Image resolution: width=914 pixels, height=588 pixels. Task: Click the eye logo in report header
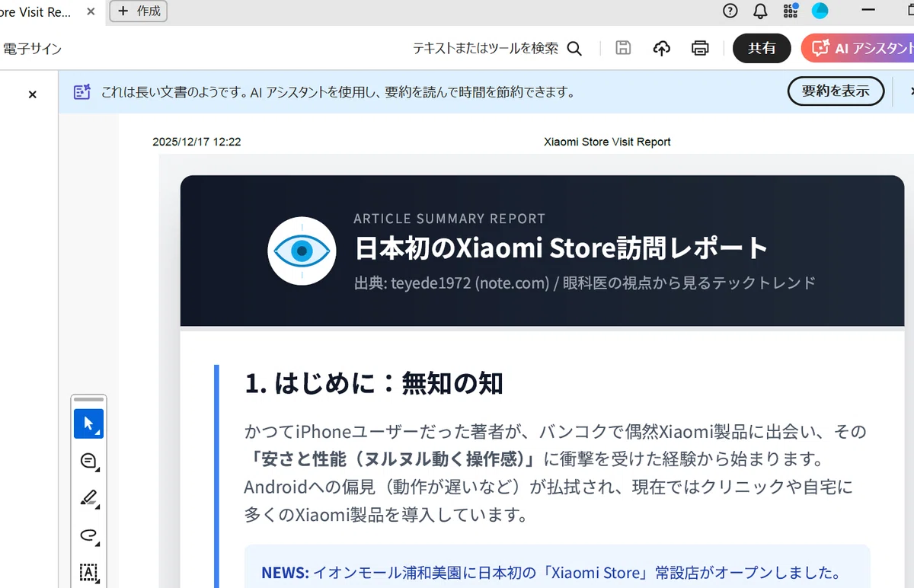[x=302, y=251]
